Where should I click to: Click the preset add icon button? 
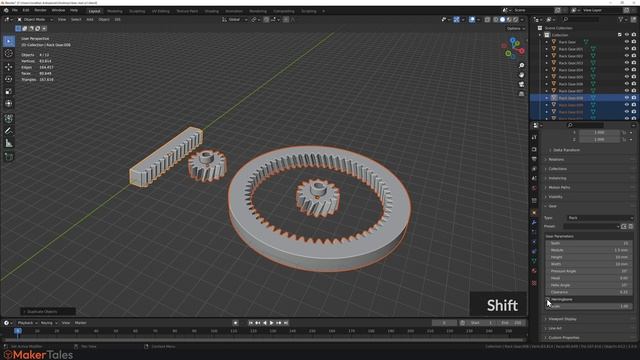624,227
